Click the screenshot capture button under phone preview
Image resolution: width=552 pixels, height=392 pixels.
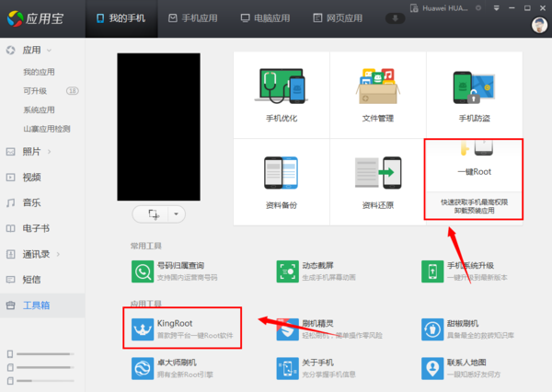154,213
